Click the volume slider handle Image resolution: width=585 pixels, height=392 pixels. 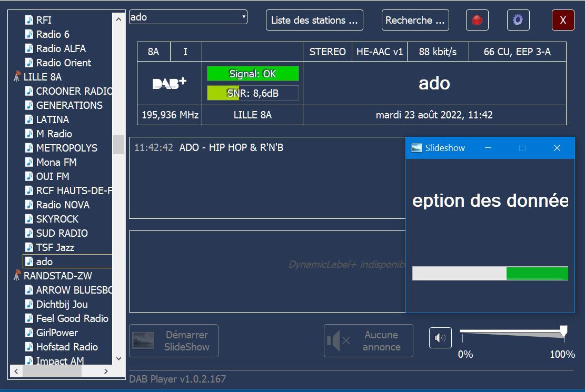[563, 331]
